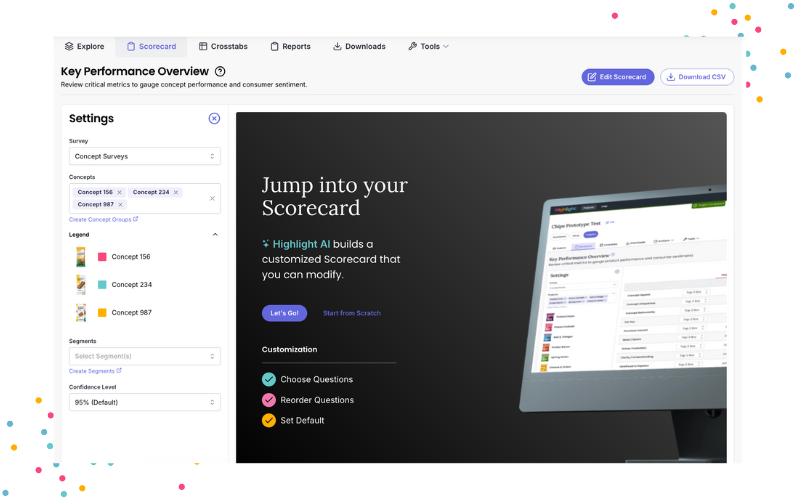Clear all selected concepts
800x500 pixels.
tap(212, 198)
